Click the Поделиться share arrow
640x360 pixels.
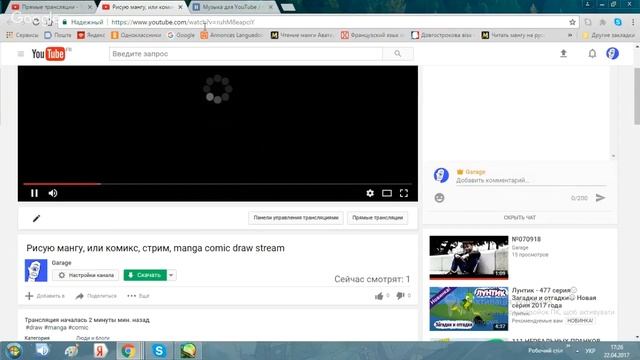pos(79,296)
